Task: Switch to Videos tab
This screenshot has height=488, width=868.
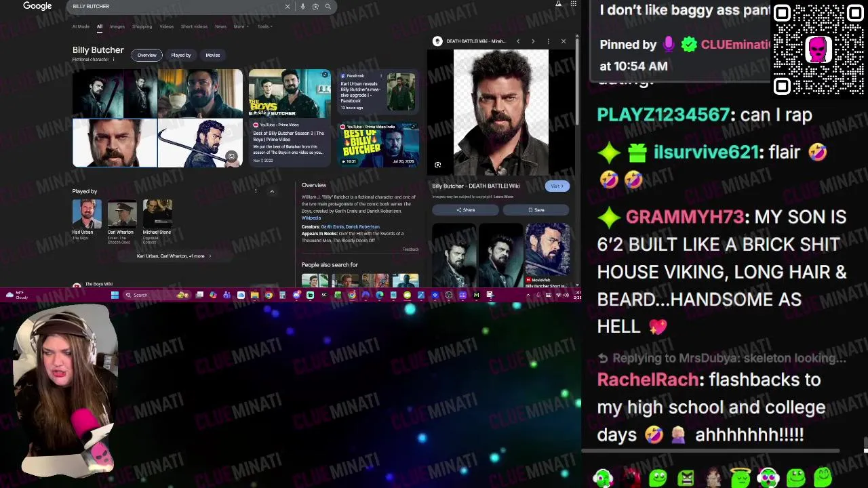Action: tap(167, 26)
